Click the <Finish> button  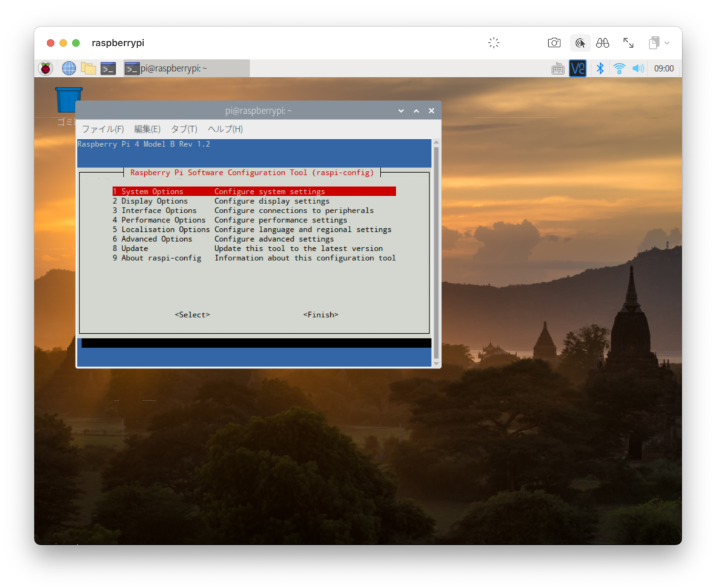pos(320,315)
